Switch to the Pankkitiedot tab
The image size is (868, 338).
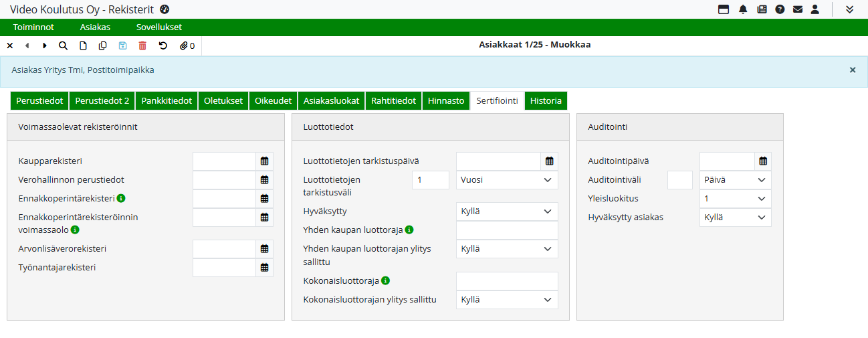tap(167, 100)
